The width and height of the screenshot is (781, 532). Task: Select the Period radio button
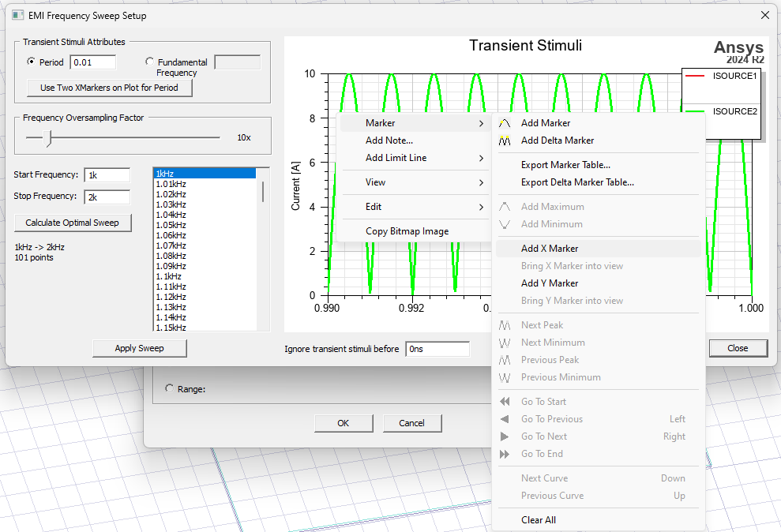click(x=32, y=62)
